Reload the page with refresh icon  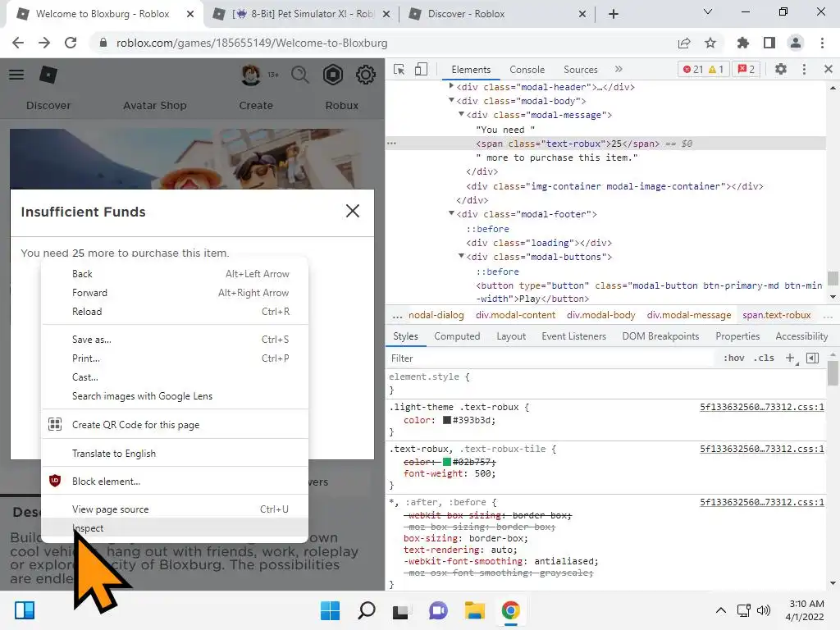point(71,43)
